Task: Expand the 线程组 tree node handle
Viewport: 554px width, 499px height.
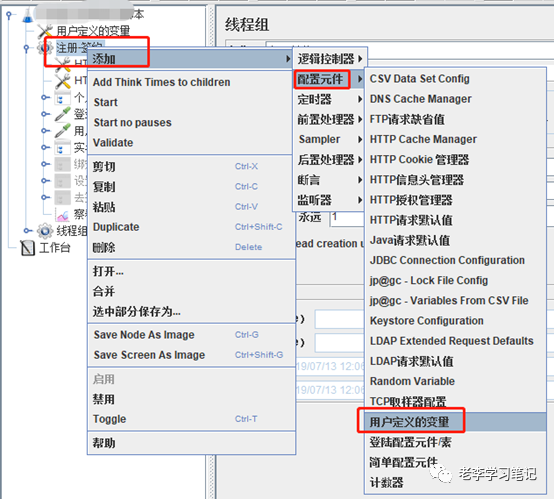Action: (x=27, y=231)
